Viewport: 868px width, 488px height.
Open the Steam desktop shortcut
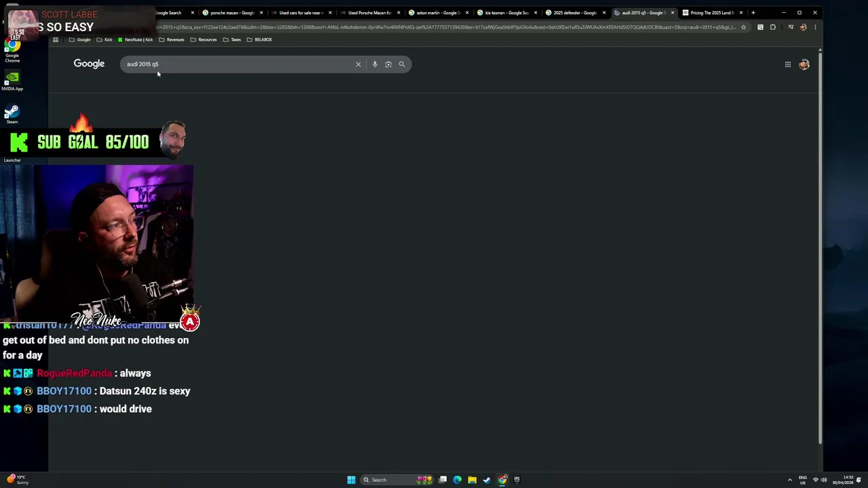12,114
